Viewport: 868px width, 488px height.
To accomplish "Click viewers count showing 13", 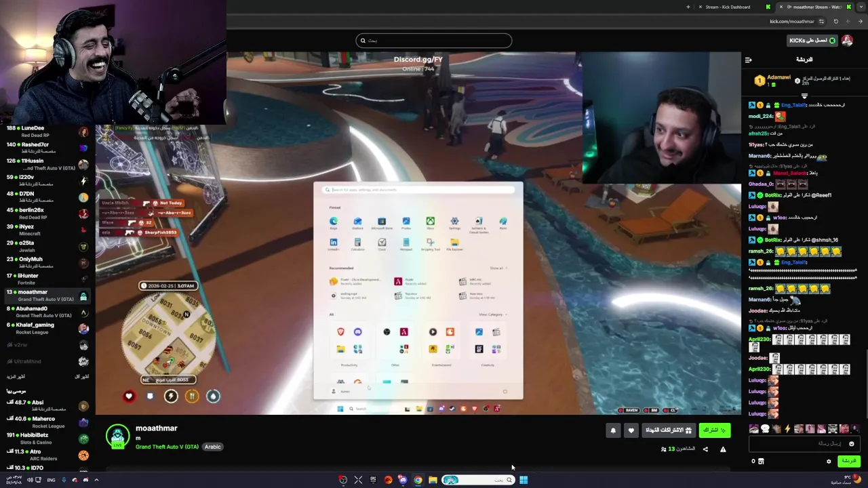I will [678, 449].
